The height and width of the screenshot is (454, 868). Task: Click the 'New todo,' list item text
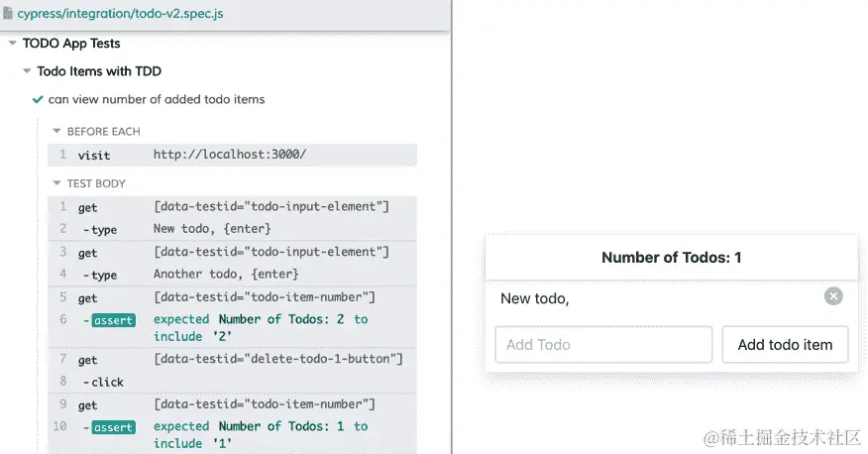[535, 298]
